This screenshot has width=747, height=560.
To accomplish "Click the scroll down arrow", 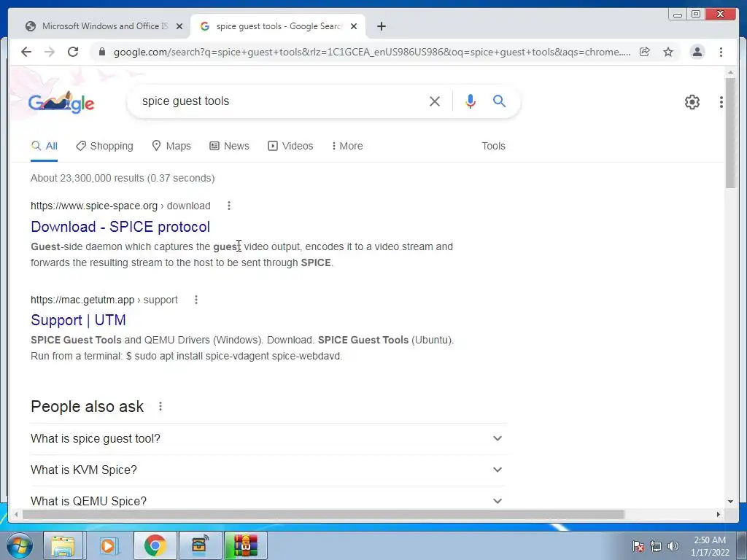I will coord(730,502).
